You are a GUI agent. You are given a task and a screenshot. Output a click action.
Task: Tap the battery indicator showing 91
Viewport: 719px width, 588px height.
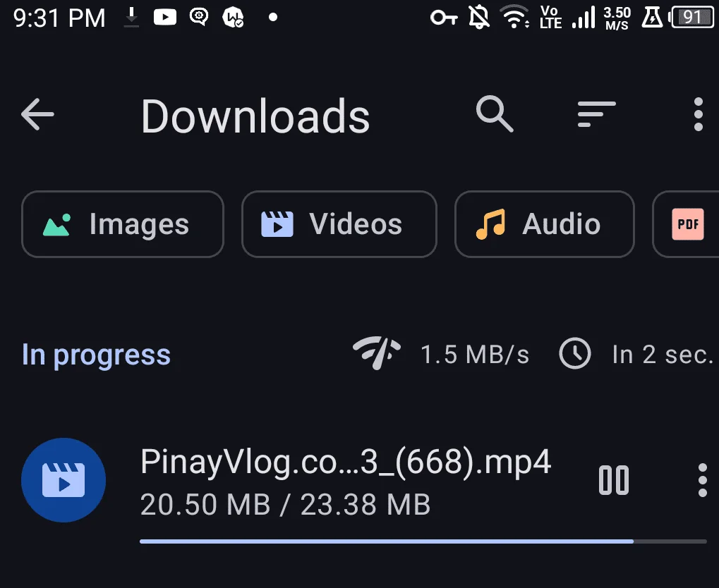click(x=692, y=18)
